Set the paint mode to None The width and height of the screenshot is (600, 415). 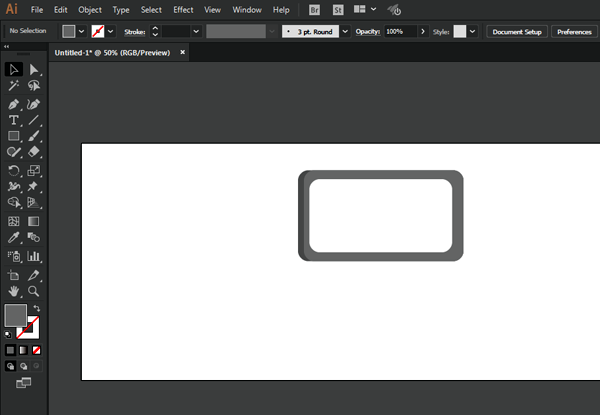tap(37, 351)
